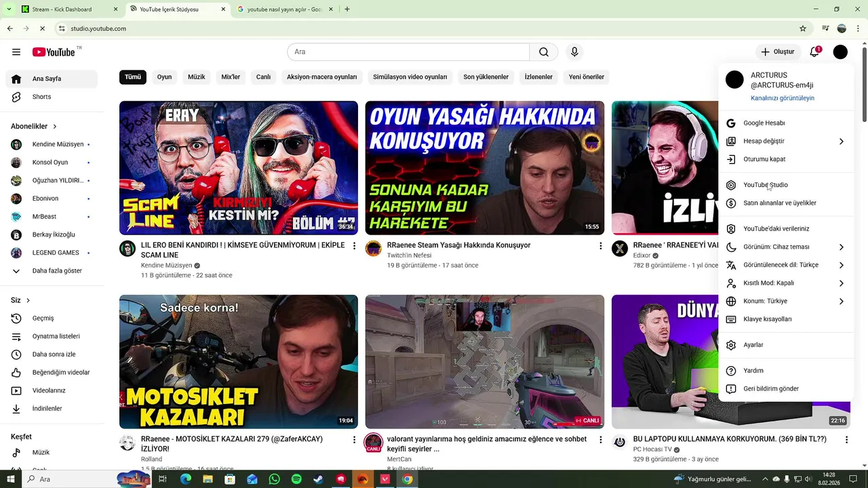Bookmark page with star icon

coord(803,28)
